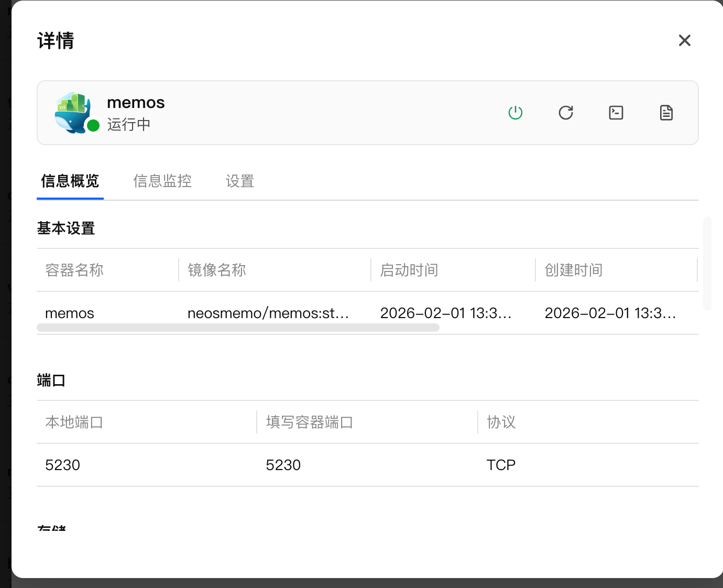Click the 创建时间 column header
Viewport: 723px width, 588px height.
tap(574, 270)
